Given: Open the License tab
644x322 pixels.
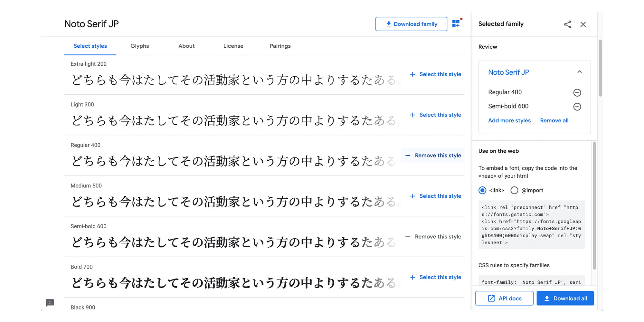Looking at the screenshot, I should tap(233, 46).
